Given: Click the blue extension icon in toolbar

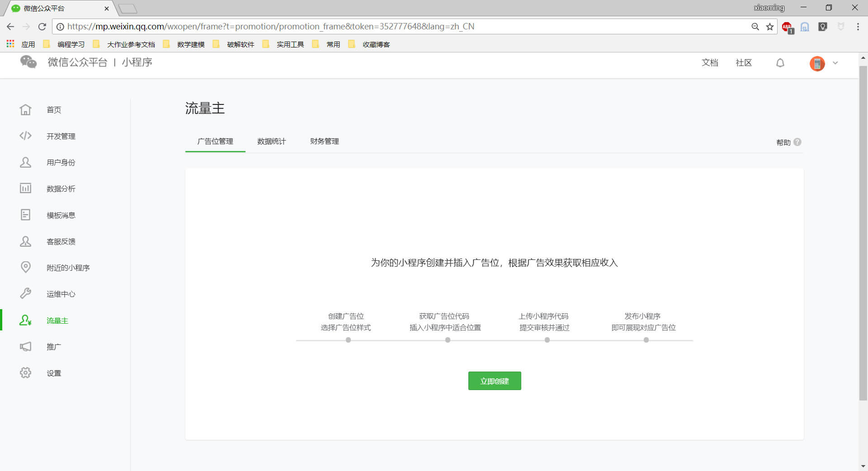Looking at the screenshot, I should click(805, 27).
